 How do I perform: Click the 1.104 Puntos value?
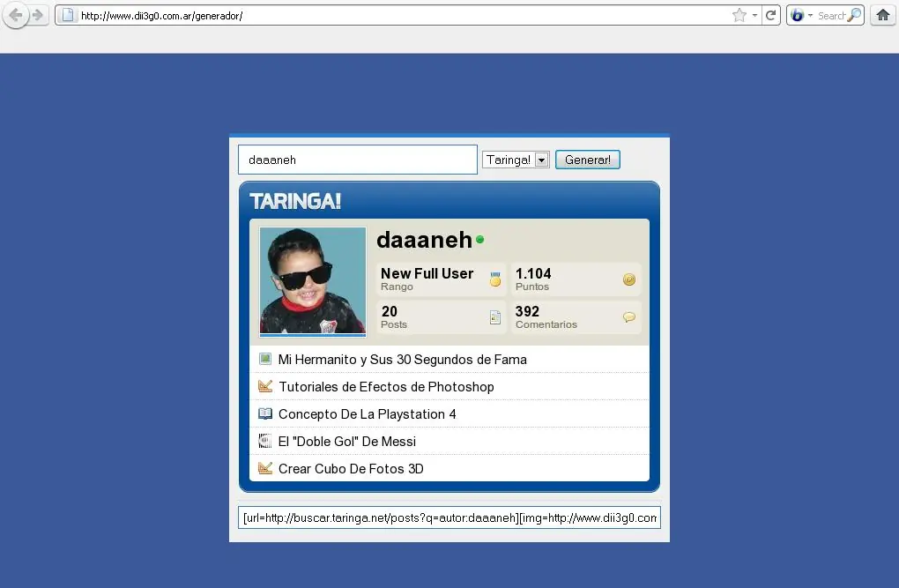click(533, 273)
